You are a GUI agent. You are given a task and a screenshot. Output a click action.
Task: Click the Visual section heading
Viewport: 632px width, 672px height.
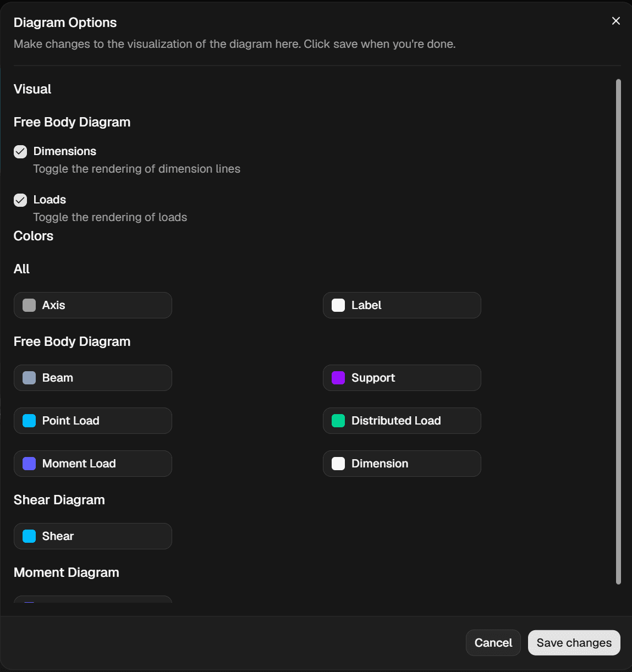(32, 89)
